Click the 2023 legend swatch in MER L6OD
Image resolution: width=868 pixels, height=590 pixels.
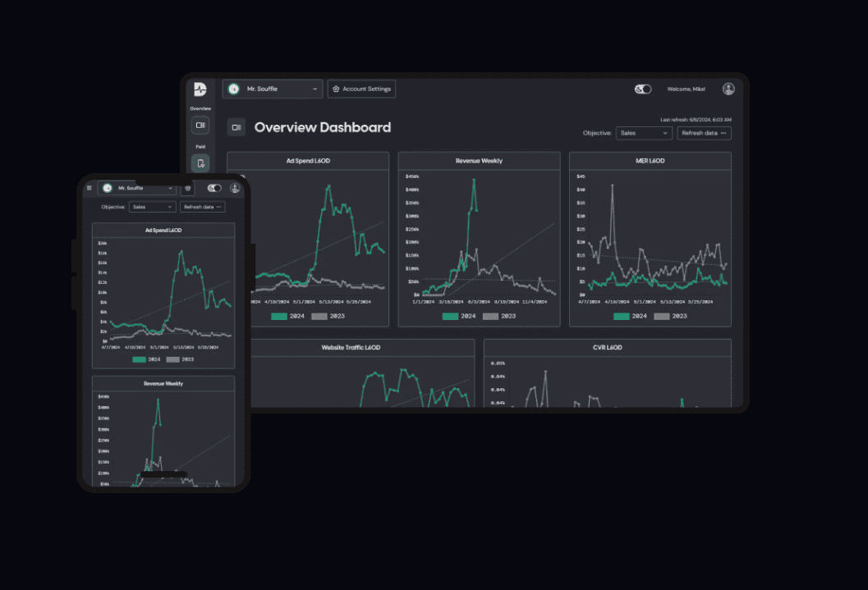pyautogui.click(x=662, y=316)
